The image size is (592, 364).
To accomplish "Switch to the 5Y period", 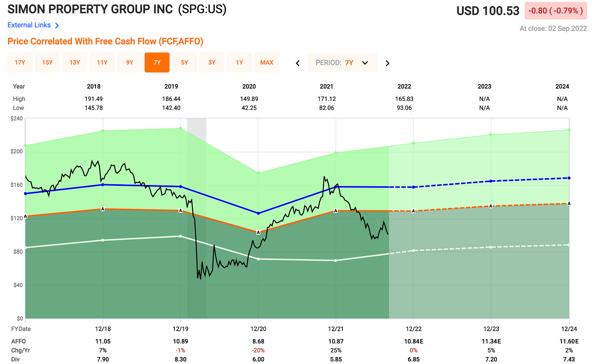I will click(185, 63).
